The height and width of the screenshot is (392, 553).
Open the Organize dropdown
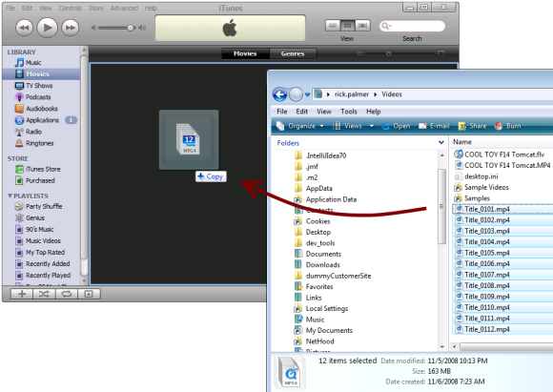300,126
